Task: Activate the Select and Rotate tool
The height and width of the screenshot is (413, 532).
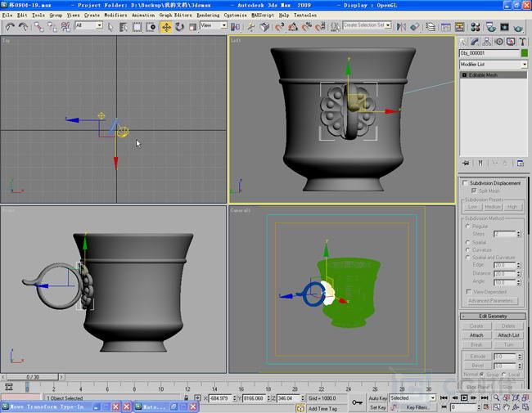Action: (x=179, y=27)
